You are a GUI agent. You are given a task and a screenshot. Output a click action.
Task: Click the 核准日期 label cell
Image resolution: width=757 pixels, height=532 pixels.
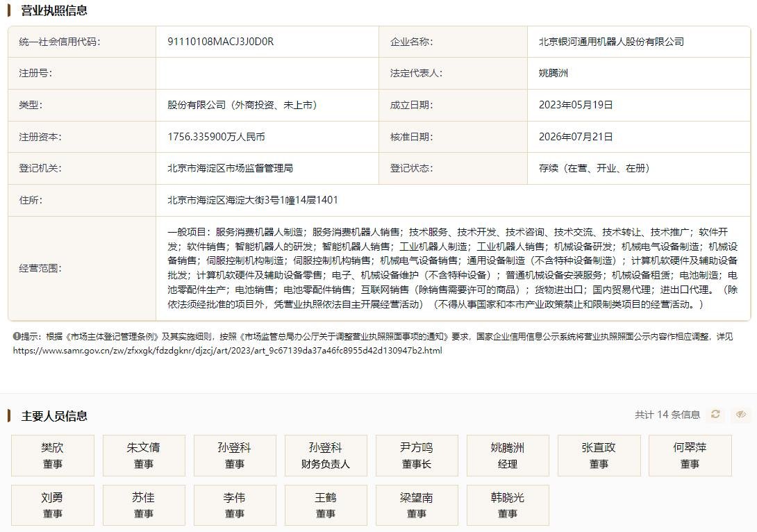pos(454,137)
